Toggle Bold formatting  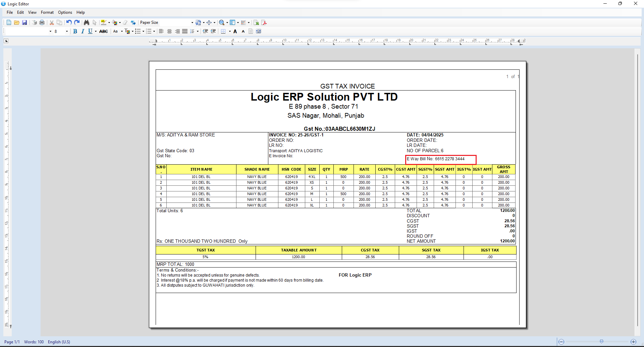(75, 31)
